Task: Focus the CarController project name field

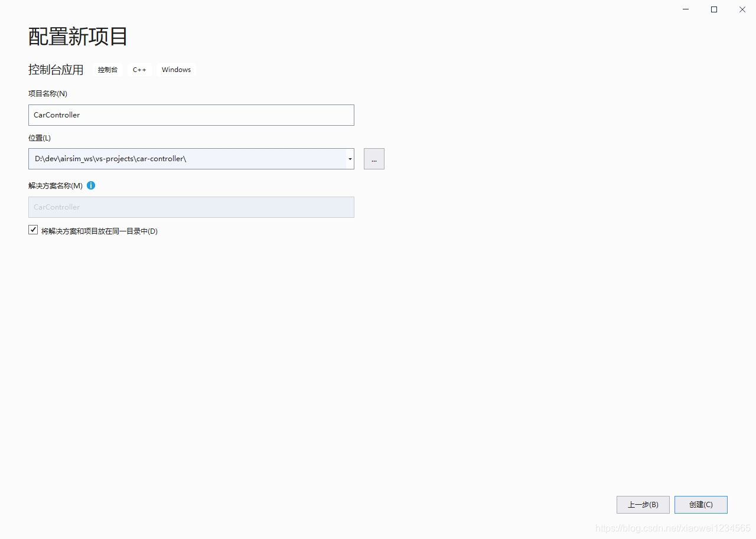Action: pos(191,115)
